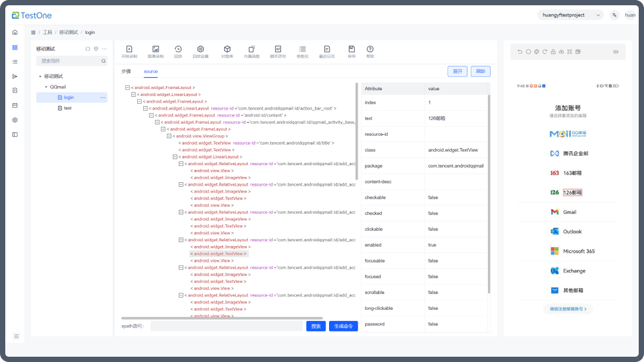Open the huangyftestproject project dropdown
This screenshot has height=362, width=644.
(x=570, y=15)
